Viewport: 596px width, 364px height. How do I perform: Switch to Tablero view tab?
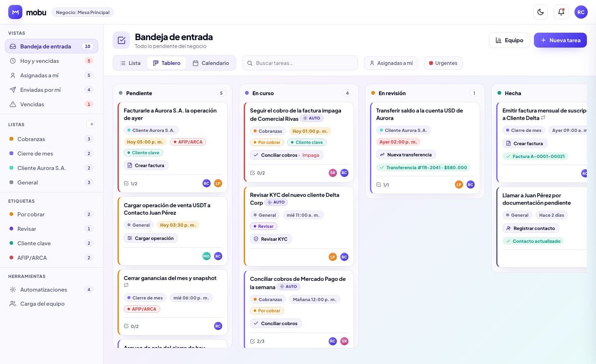pos(167,63)
